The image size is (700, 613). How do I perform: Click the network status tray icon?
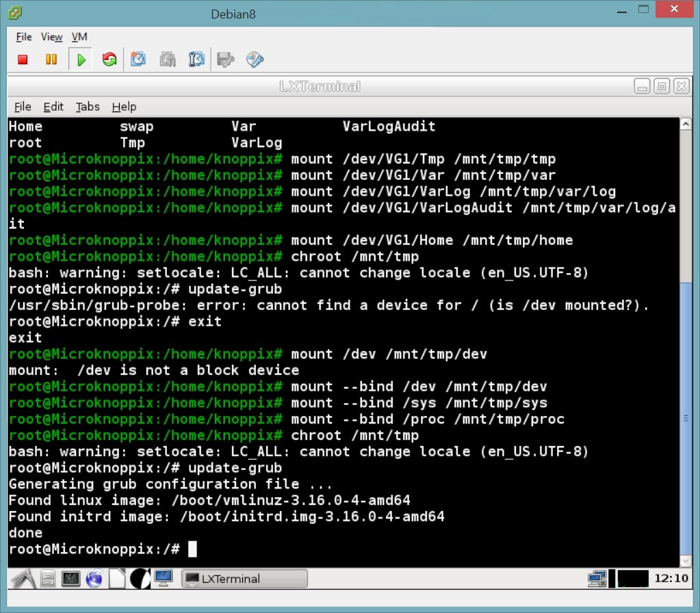tap(597, 579)
